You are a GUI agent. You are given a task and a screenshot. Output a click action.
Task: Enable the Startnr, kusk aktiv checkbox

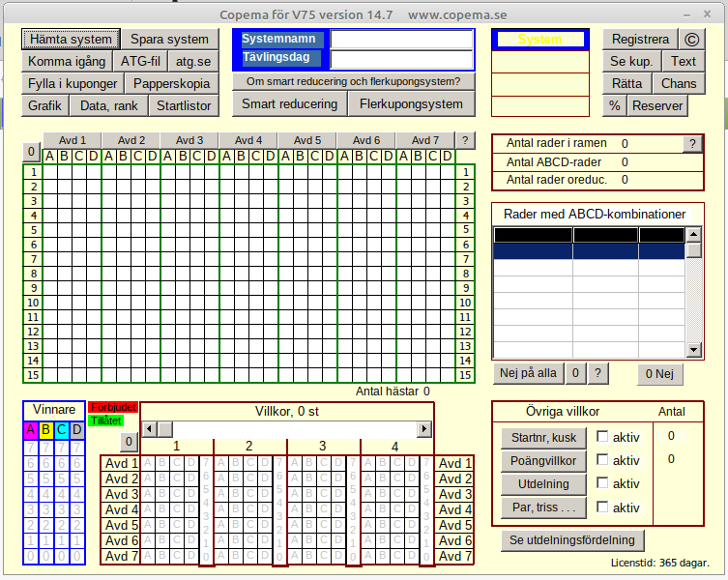pyautogui.click(x=602, y=438)
